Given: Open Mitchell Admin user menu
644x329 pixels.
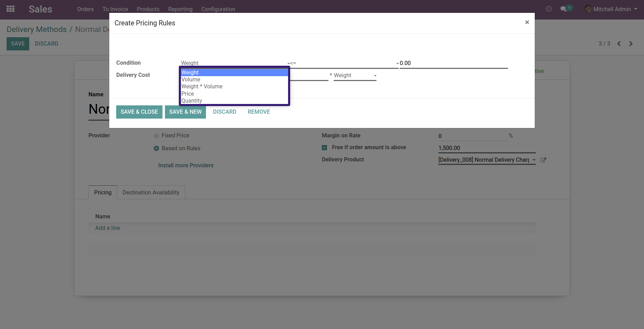Looking at the screenshot, I should [x=611, y=9].
